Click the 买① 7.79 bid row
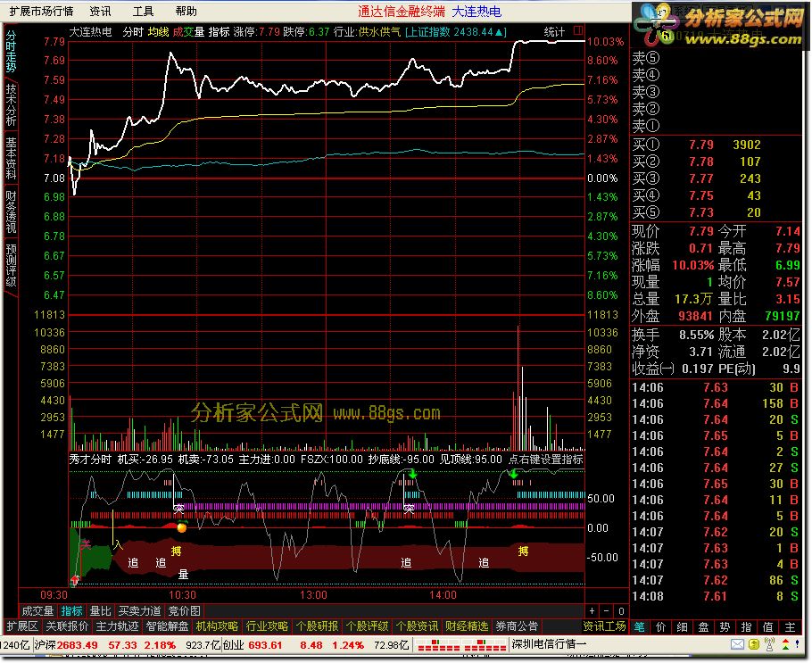This screenshot has height=663, width=812. [717, 145]
